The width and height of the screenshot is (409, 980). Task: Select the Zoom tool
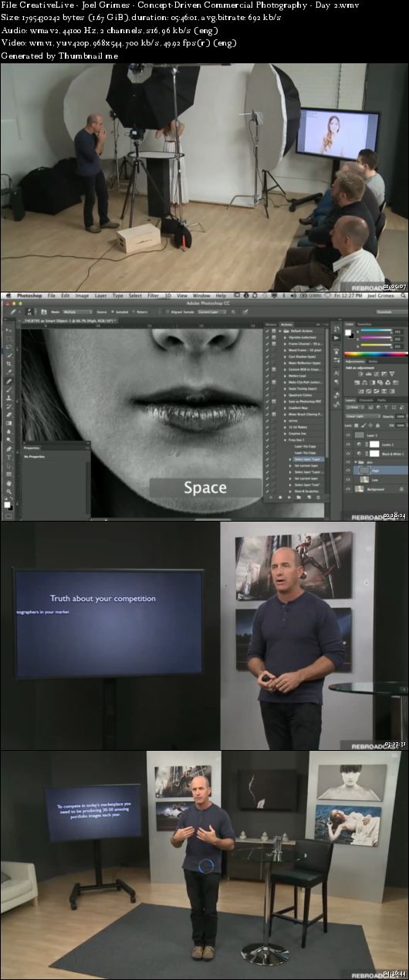8,492
